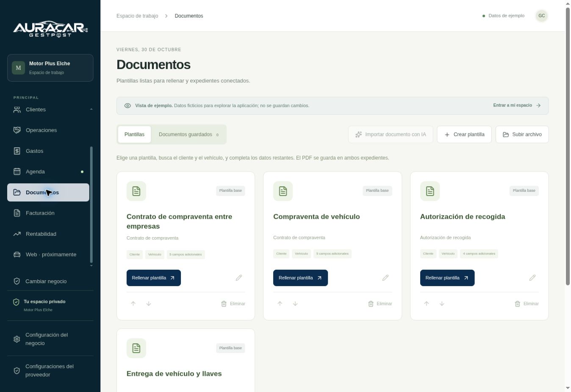
Task: Move Compraventa de vehículo card up
Action: [x=280, y=304]
